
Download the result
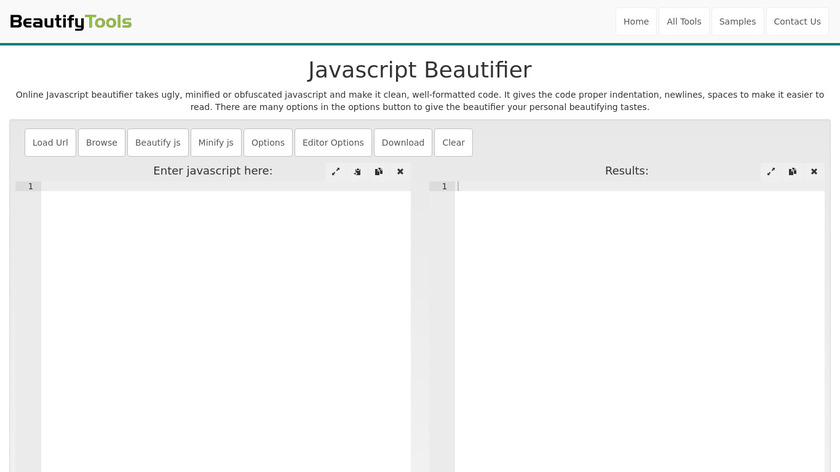(x=403, y=143)
